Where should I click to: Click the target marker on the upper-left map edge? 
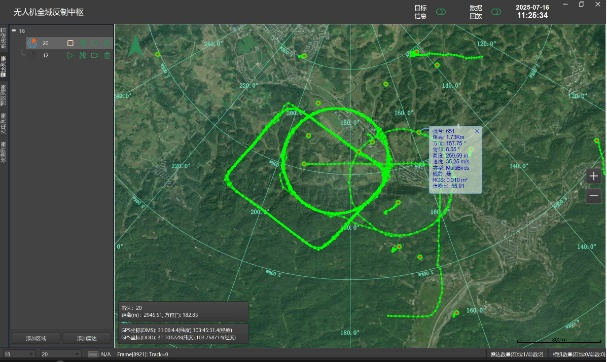(x=158, y=55)
